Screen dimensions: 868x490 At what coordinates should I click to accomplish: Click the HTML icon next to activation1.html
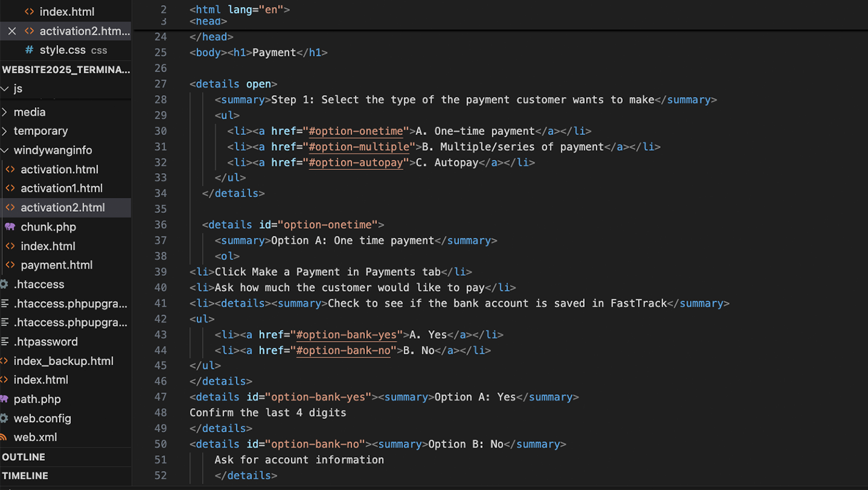10,188
